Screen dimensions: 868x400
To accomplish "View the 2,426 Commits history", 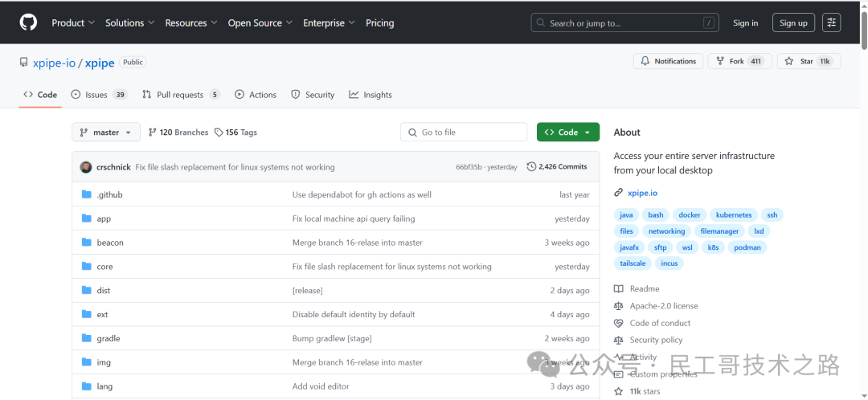I will point(557,166).
